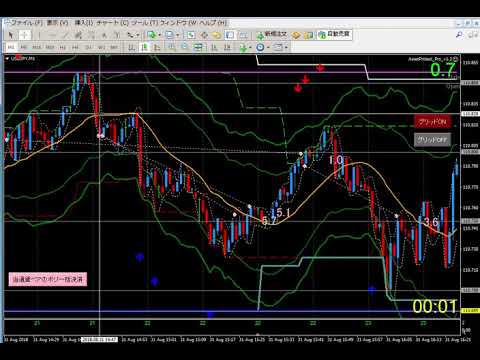
Task: Select the M30 timeframe
Action: coord(50,47)
